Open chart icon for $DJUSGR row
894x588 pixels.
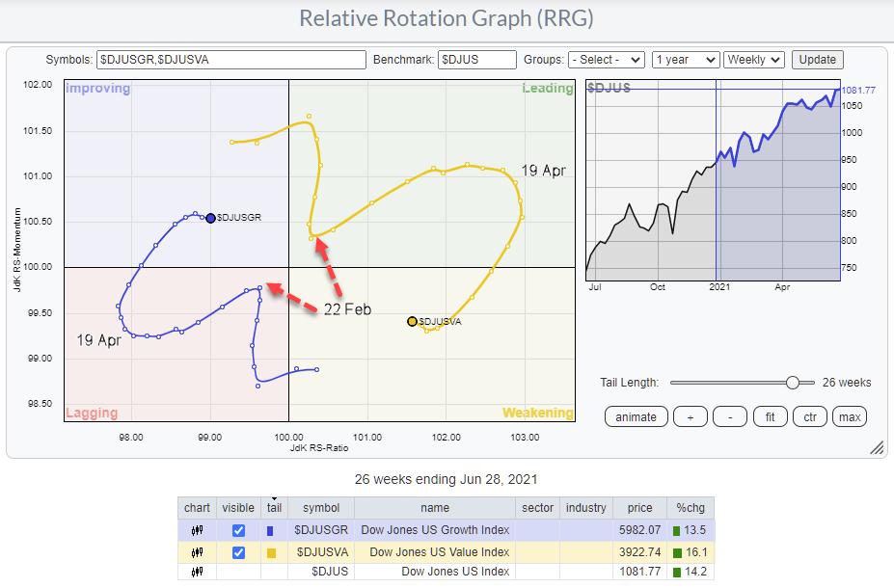coord(197,530)
